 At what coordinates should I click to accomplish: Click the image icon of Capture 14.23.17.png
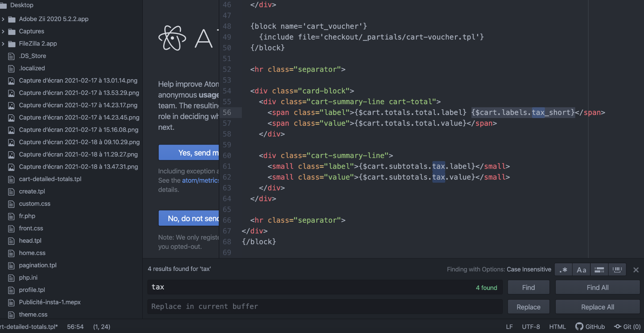tap(11, 105)
